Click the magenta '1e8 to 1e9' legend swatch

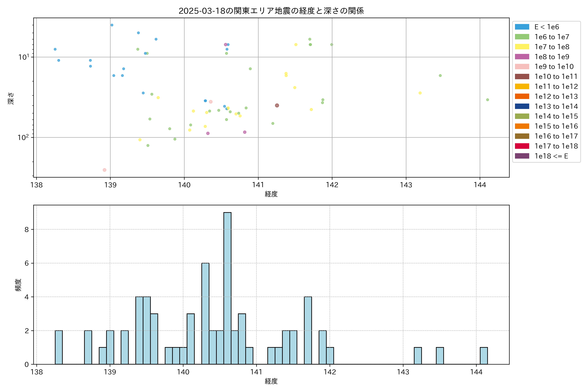coord(522,57)
